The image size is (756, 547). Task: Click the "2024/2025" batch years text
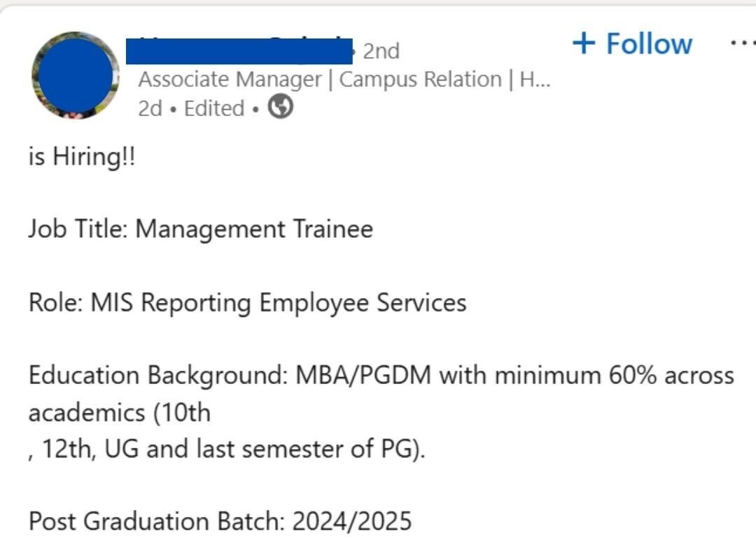(352, 522)
